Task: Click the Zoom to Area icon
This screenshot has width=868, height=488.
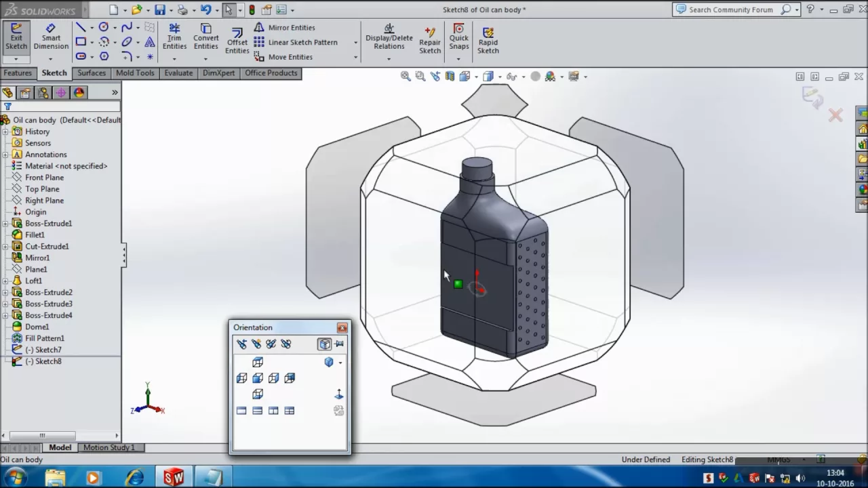Action: (x=420, y=77)
